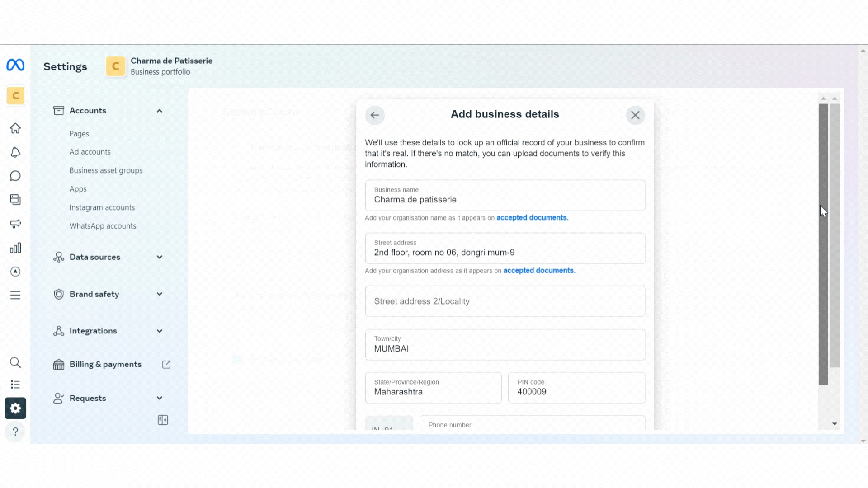Open Insights bar chart icon
The height and width of the screenshot is (488, 868).
(15, 248)
